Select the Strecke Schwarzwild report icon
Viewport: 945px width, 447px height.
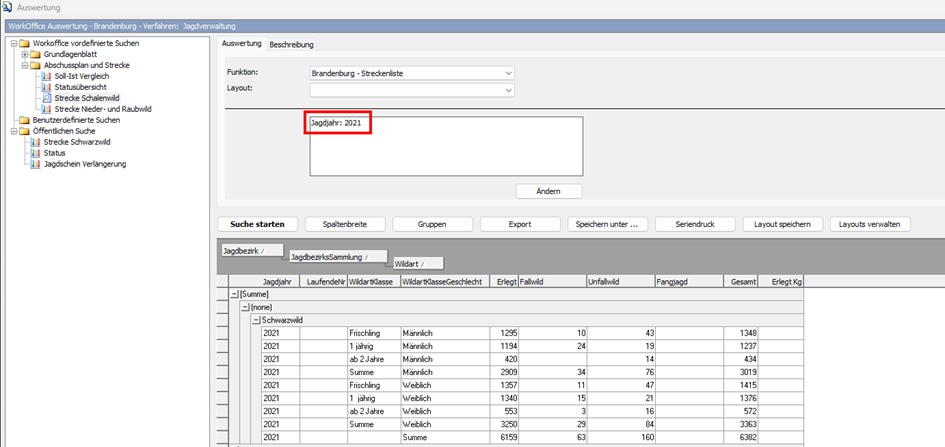35,142
